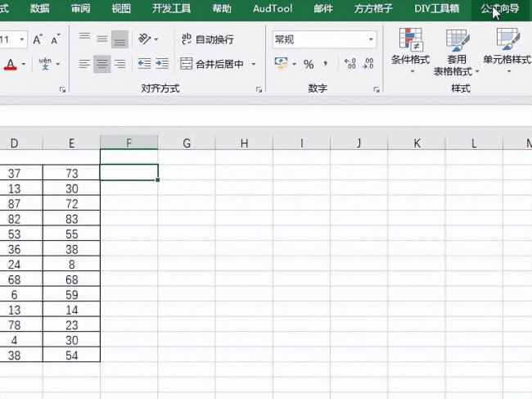Open 条件格式 conditional formatting

[x=411, y=51]
